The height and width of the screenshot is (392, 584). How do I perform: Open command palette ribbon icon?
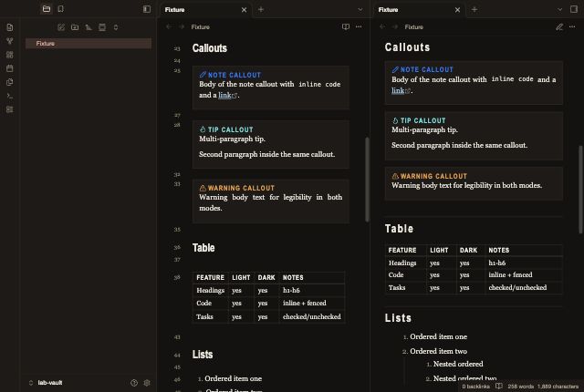pos(10,96)
